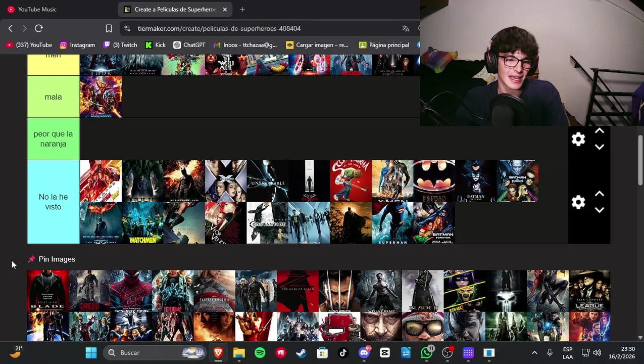
Task: Click the 'peor que la naranja' tier label
Action: (53, 139)
